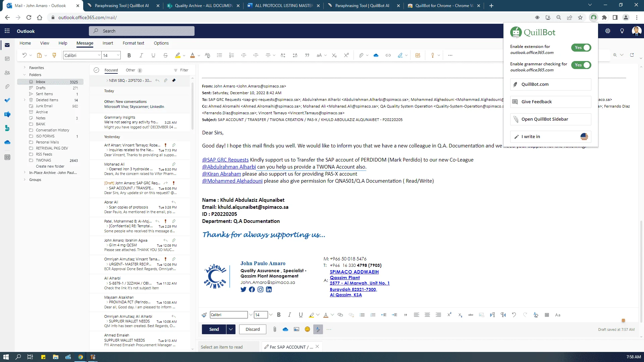This screenshot has height=362, width=644.
Task: Send the email with the Send button
Action: click(214, 329)
